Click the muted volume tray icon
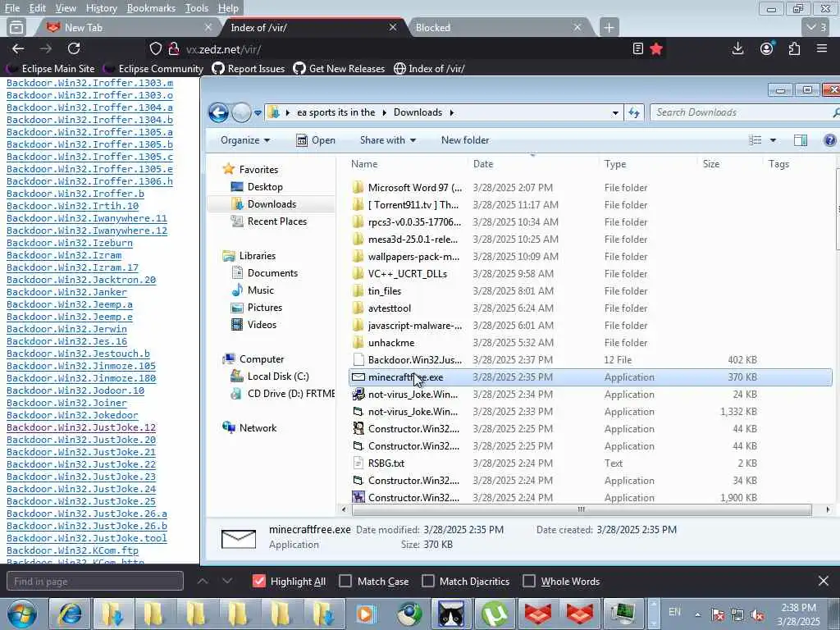The width and height of the screenshot is (840, 630). 757,614
